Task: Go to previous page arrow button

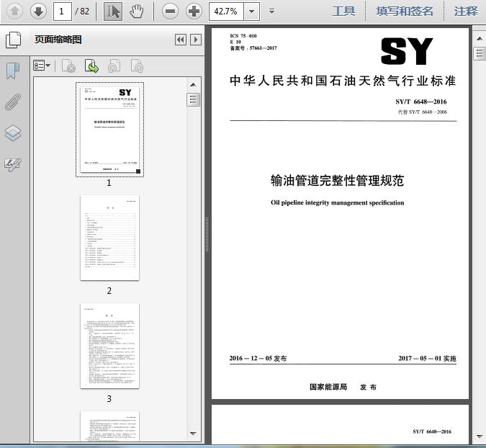Action: coord(14,12)
